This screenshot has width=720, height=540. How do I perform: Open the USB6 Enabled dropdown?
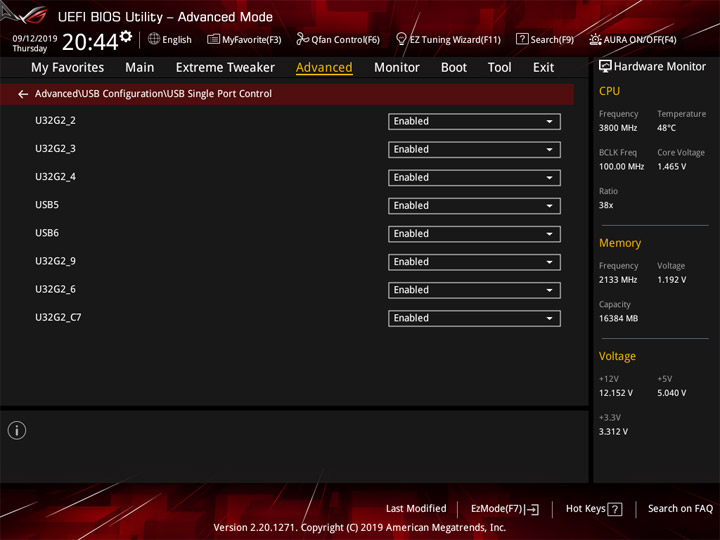pos(474,234)
